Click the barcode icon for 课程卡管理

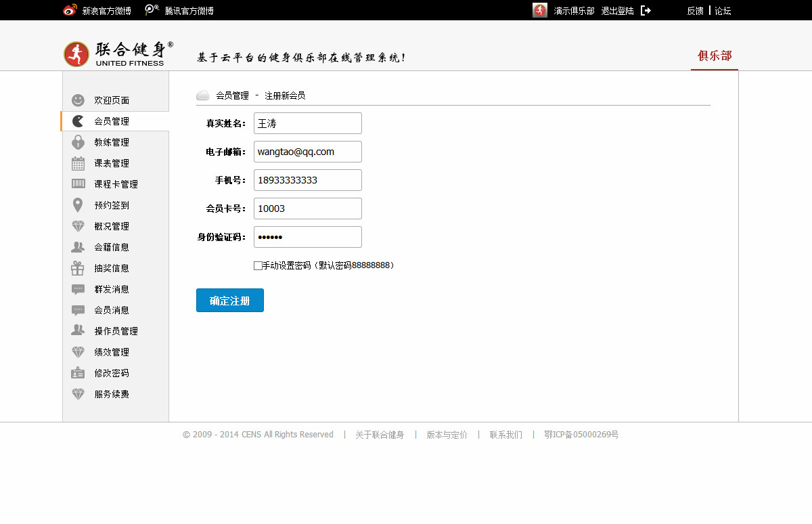pyautogui.click(x=78, y=184)
